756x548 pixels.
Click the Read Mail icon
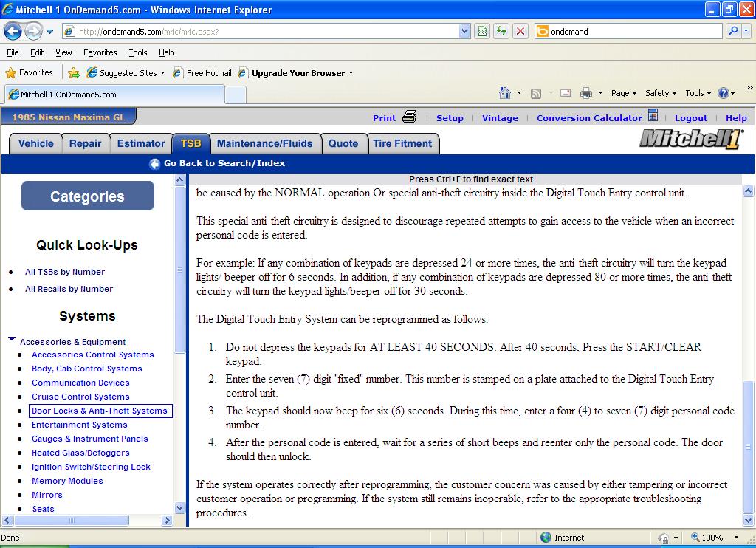[566, 93]
